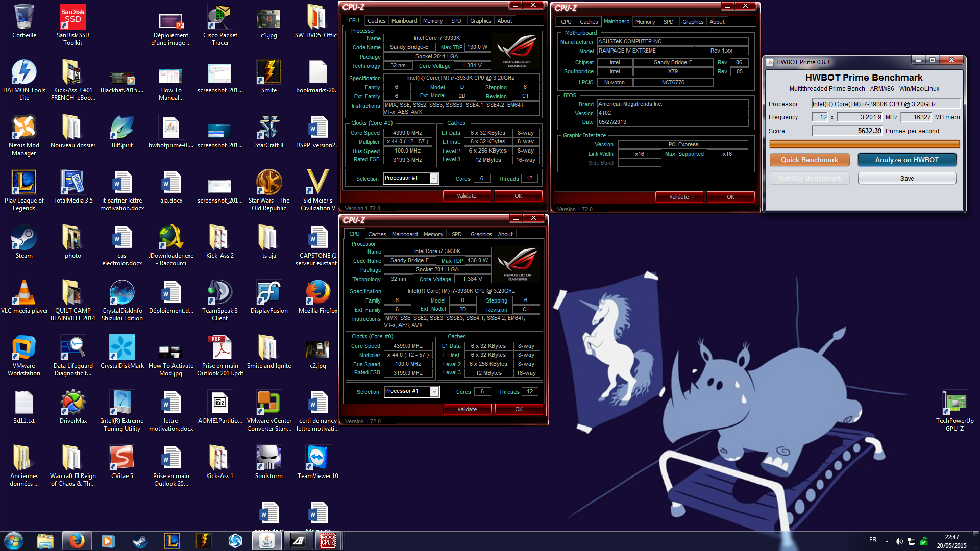Viewport: 980px width, 551px height.
Task: Click Validate in bottom CPU-Z window
Action: click(x=467, y=409)
